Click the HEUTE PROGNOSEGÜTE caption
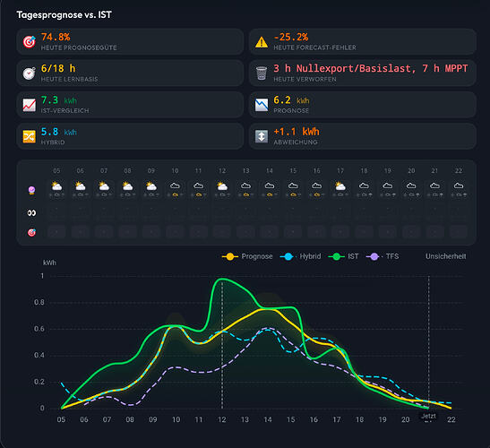The height and width of the screenshot is (448, 490). (x=79, y=47)
